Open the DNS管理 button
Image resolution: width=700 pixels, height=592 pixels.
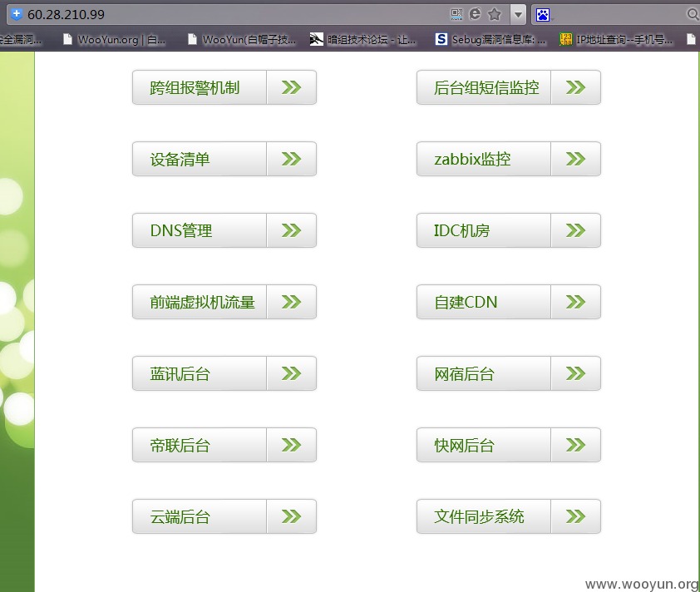pos(224,230)
